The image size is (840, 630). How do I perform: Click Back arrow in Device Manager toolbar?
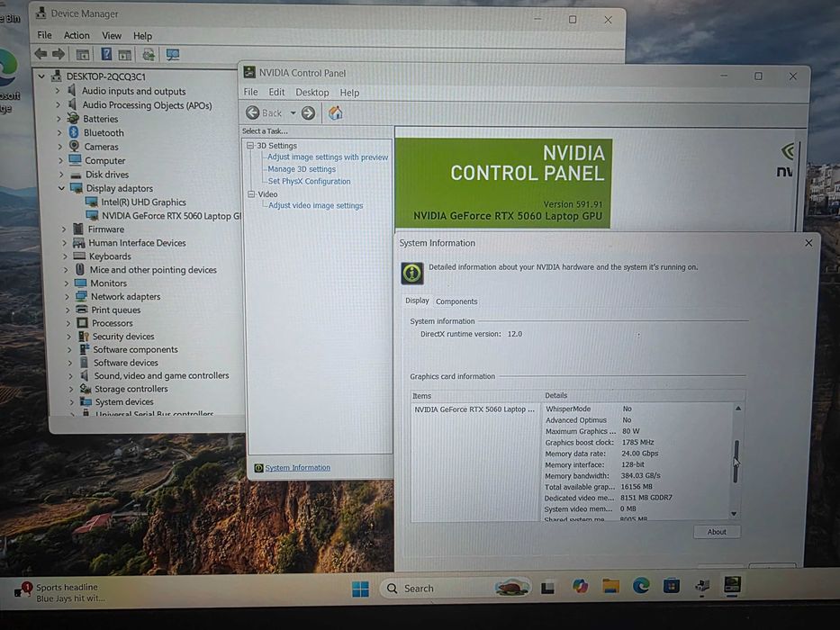point(41,54)
